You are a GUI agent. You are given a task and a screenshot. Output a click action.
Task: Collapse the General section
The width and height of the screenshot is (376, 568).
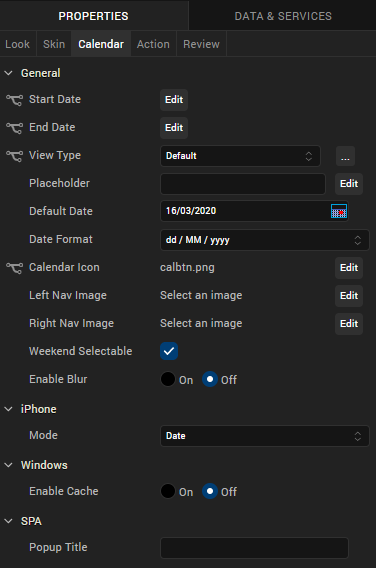tap(8, 73)
